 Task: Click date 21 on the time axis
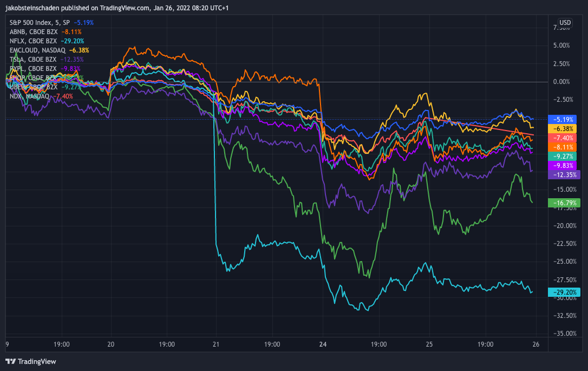click(x=216, y=344)
